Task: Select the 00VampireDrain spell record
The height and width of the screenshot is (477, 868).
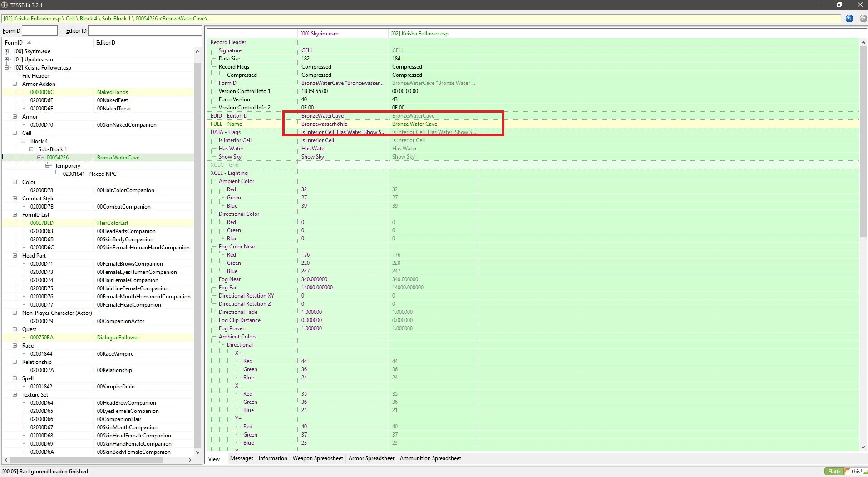Action: (x=98, y=387)
